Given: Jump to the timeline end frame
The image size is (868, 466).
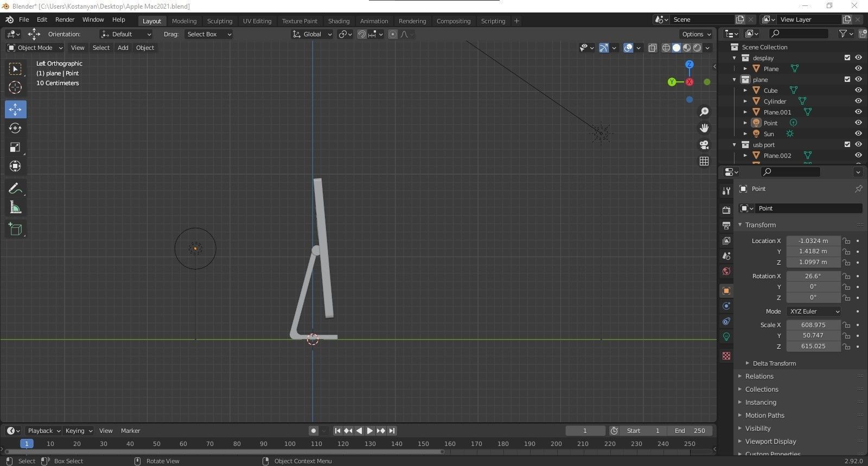Looking at the screenshot, I should pyautogui.click(x=392, y=431).
